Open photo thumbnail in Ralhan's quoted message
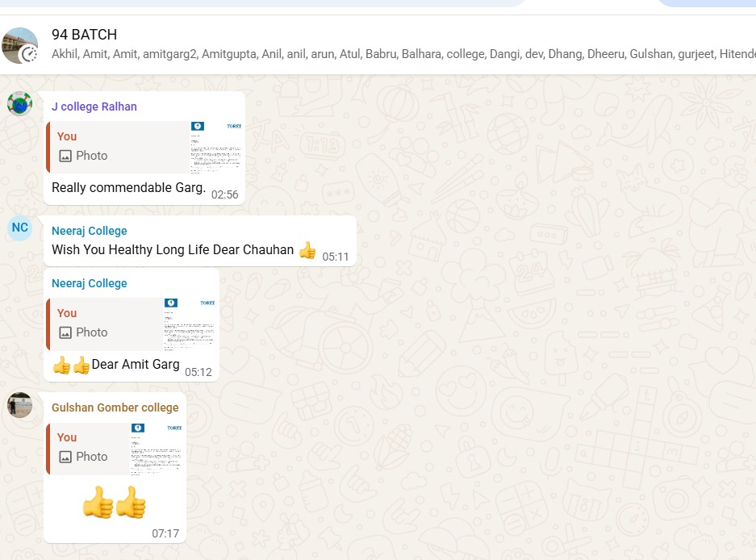Screen dimensions: 756x560 click(216, 147)
